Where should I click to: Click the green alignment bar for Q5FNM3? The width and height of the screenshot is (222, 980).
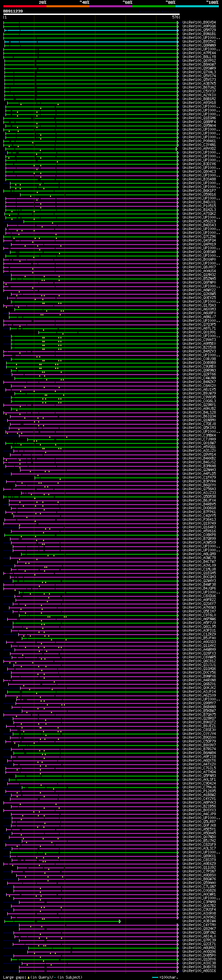pyautogui.click(x=96, y=776)
